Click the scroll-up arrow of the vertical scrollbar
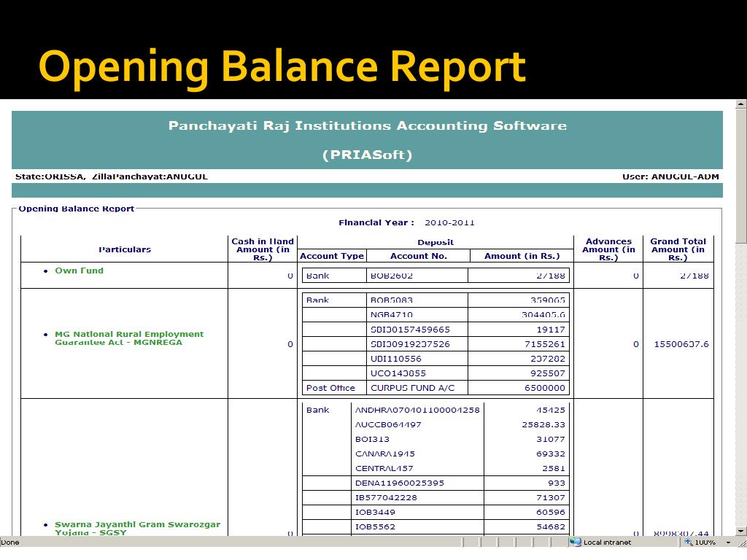The width and height of the screenshot is (747, 560). coord(741,104)
